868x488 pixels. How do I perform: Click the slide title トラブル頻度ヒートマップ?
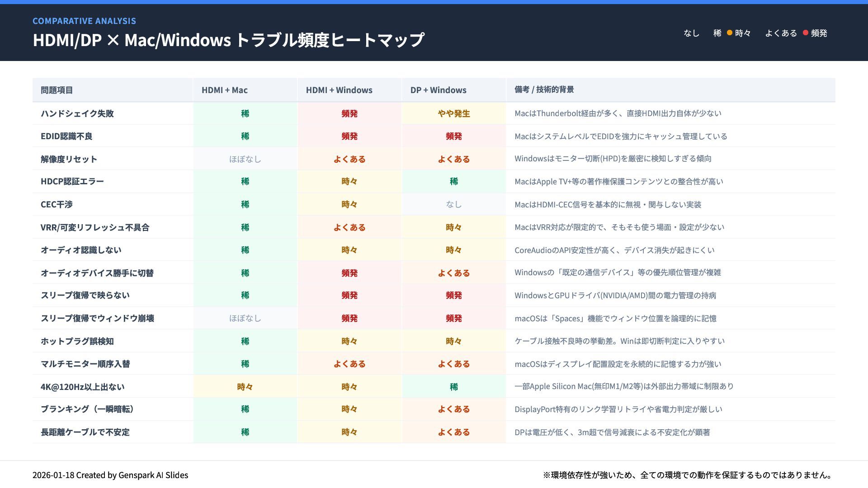pos(329,40)
